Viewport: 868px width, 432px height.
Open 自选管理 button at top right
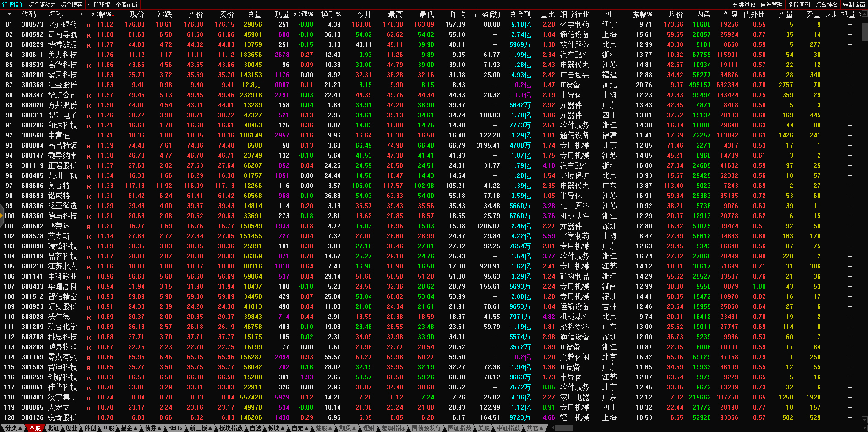click(771, 5)
